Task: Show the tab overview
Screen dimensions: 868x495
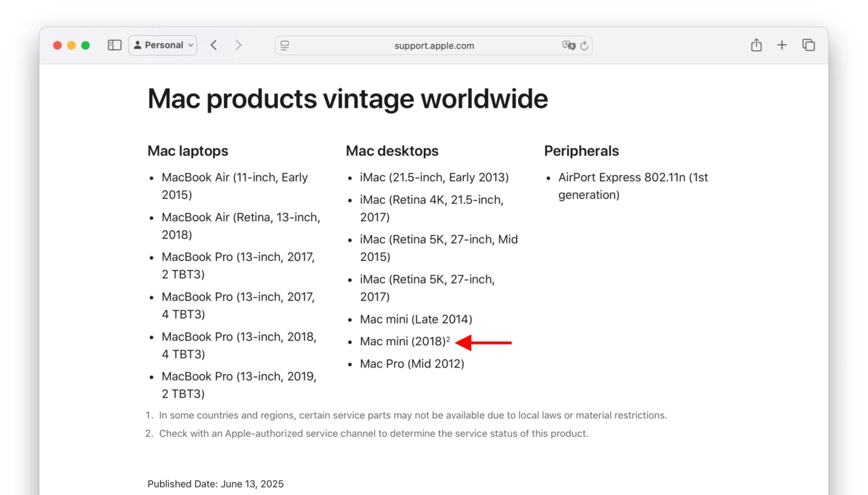Action: pyautogui.click(x=808, y=45)
